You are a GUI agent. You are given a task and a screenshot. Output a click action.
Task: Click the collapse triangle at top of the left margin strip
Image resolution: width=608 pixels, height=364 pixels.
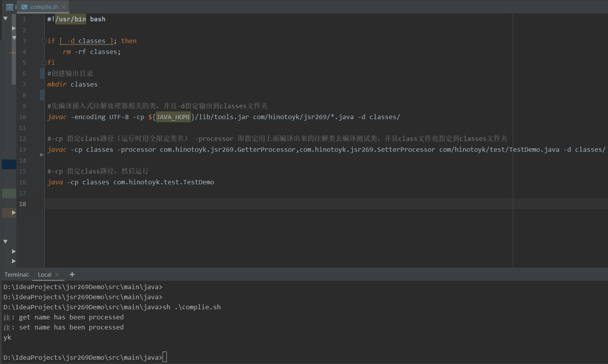click(x=5, y=18)
